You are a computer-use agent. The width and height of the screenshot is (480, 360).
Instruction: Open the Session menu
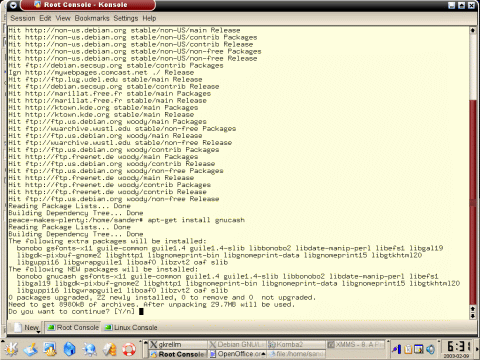pyautogui.click(x=23, y=18)
